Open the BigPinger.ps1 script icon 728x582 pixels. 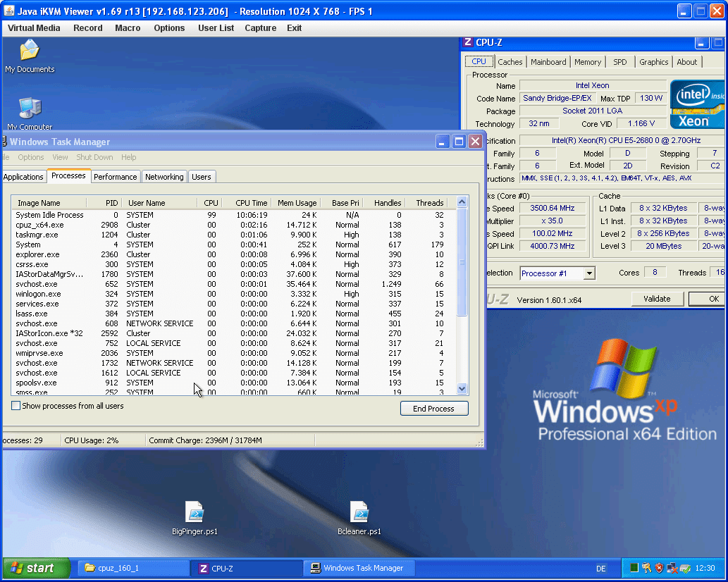(x=195, y=513)
